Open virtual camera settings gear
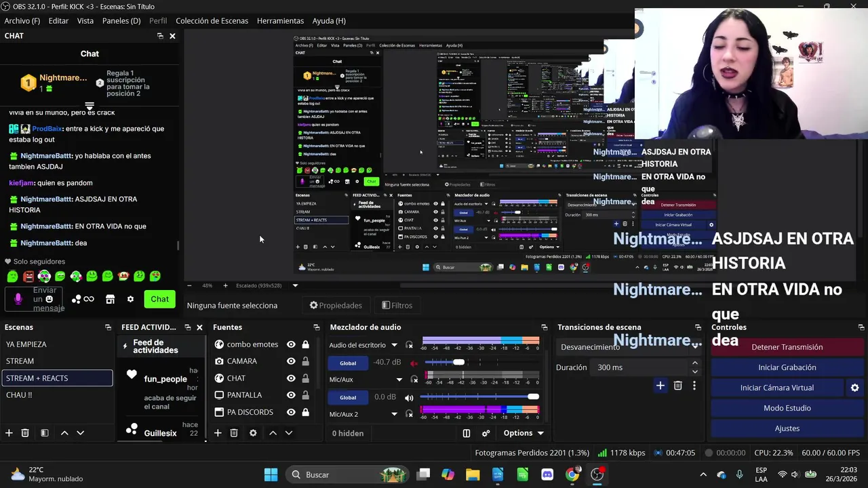Screen dimensions: 868x488 point(854,388)
